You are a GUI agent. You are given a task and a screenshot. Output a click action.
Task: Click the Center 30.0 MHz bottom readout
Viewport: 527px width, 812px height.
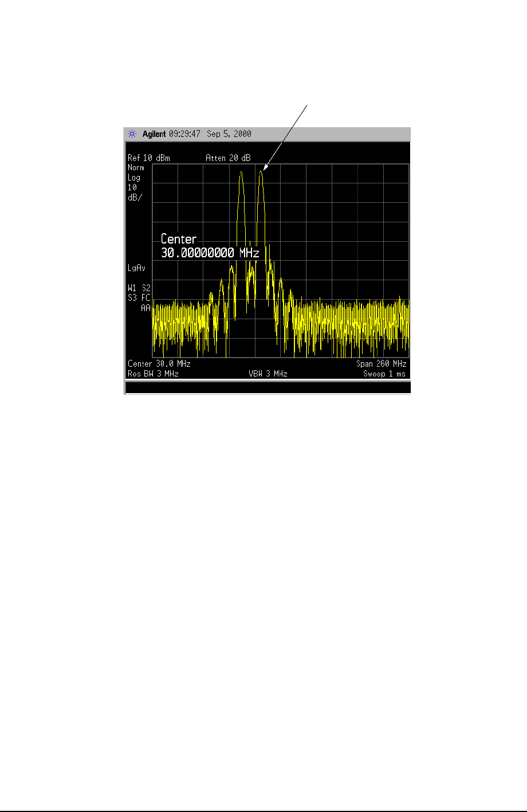(159, 364)
